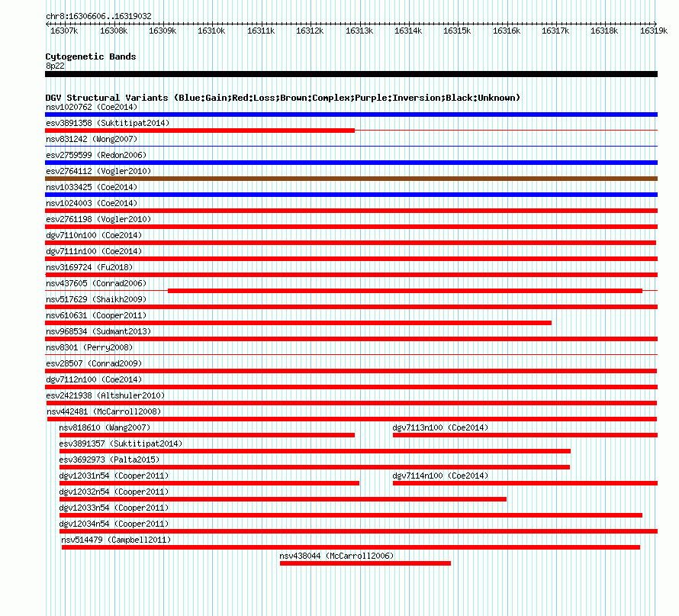Open the nsv438044 (McCarroll2006) label
Viewport: 679px width, 616px height.
tap(336, 556)
